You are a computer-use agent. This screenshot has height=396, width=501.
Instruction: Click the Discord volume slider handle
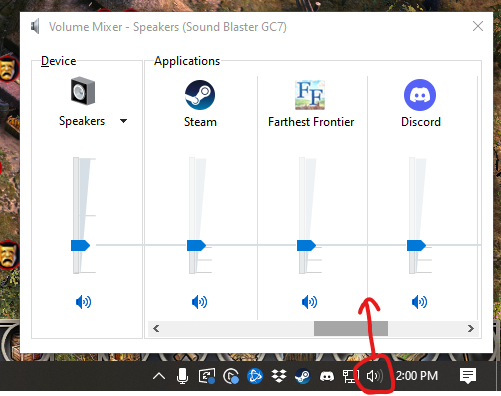coord(416,246)
